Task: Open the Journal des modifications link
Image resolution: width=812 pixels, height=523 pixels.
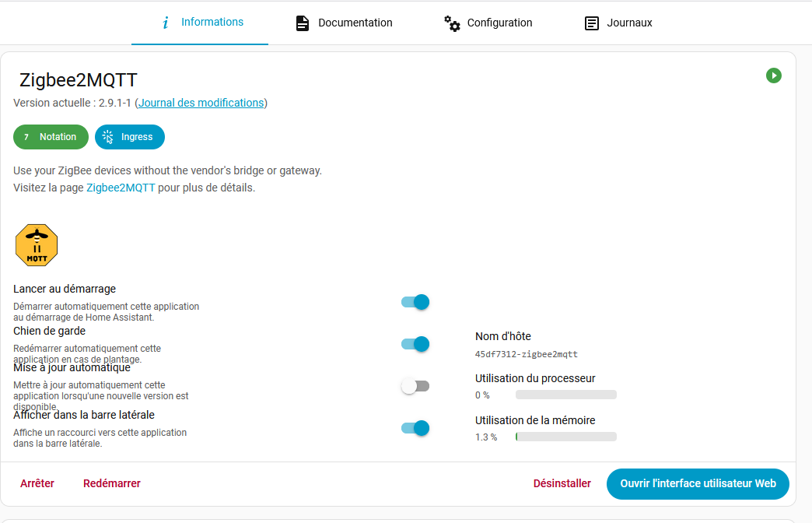Action: tap(201, 103)
